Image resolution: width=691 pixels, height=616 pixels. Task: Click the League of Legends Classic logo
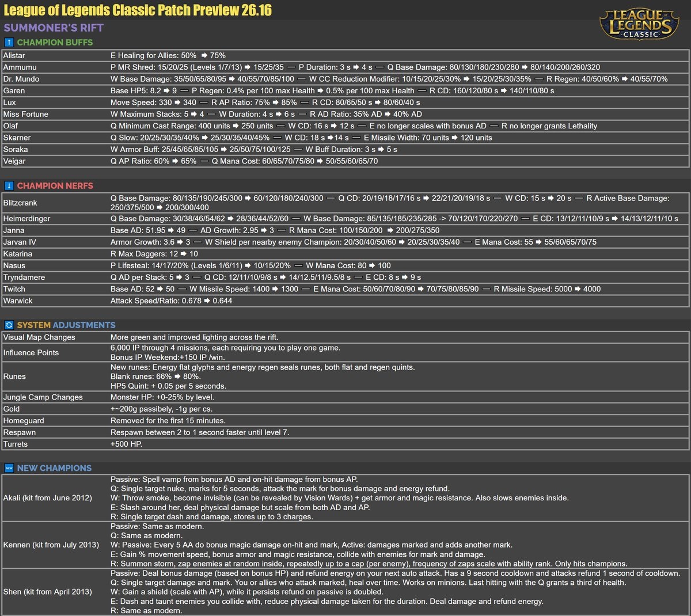639,24
